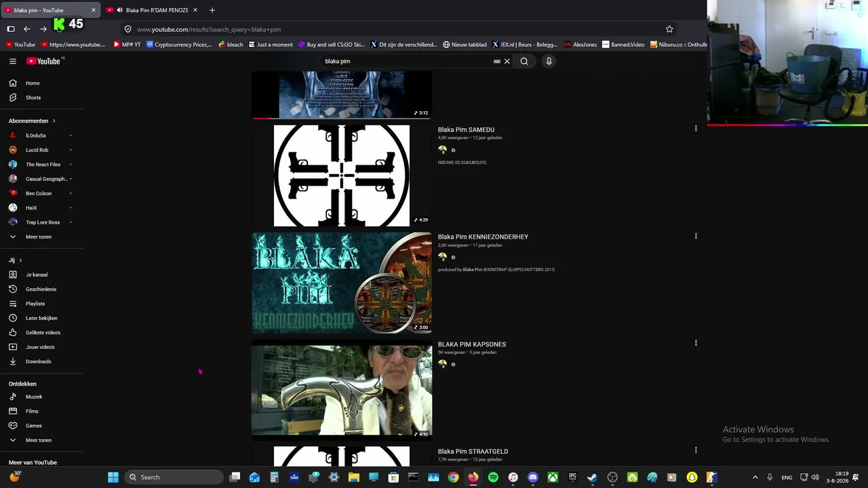The height and width of the screenshot is (488, 868).
Task: Open more options for Blaka Pim STRAATGELD
Action: [696, 450]
